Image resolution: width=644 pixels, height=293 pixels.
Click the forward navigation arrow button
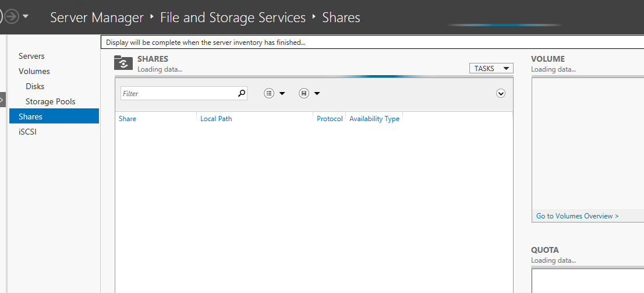point(12,17)
